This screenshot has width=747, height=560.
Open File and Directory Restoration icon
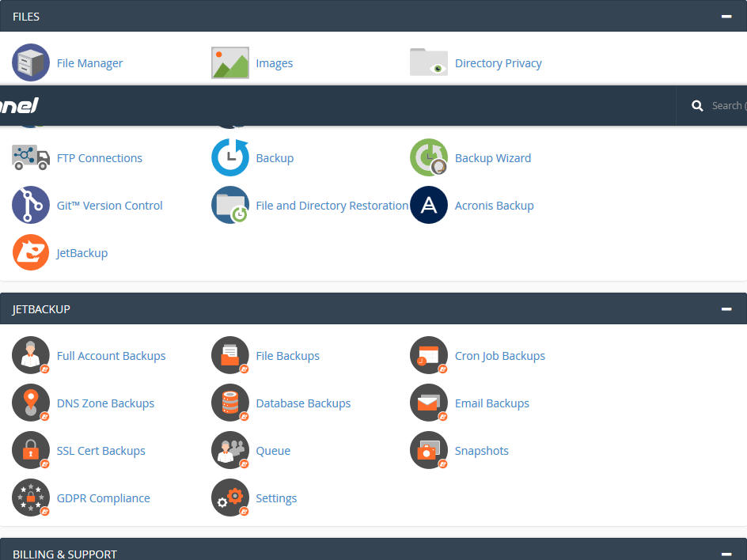click(x=230, y=205)
